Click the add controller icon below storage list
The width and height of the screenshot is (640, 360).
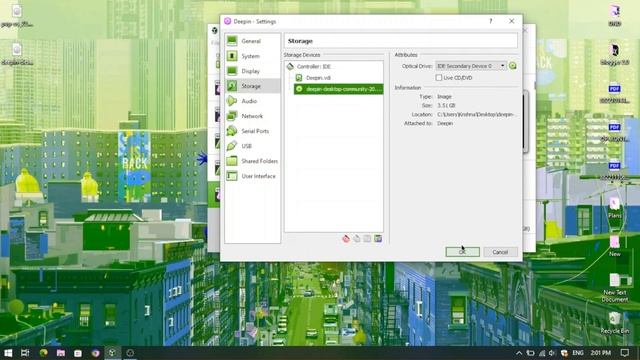point(346,238)
